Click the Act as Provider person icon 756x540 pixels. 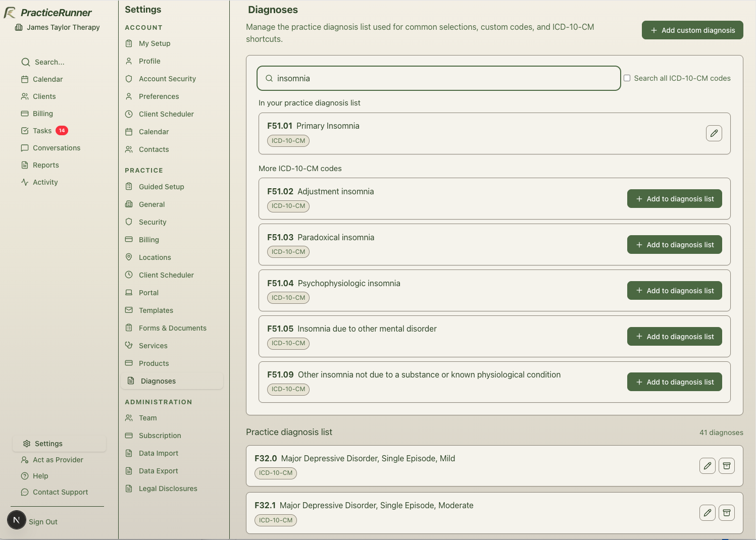[25, 460]
